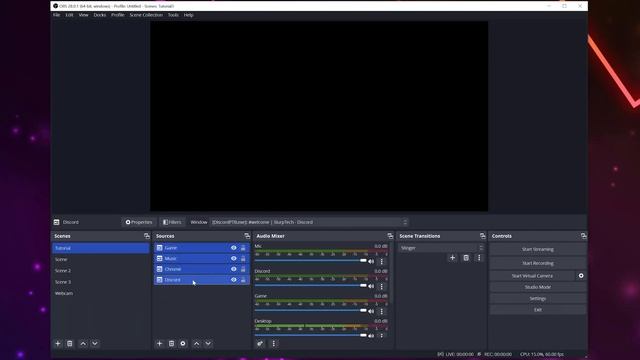Delete selected source with trash icon

(x=171, y=344)
